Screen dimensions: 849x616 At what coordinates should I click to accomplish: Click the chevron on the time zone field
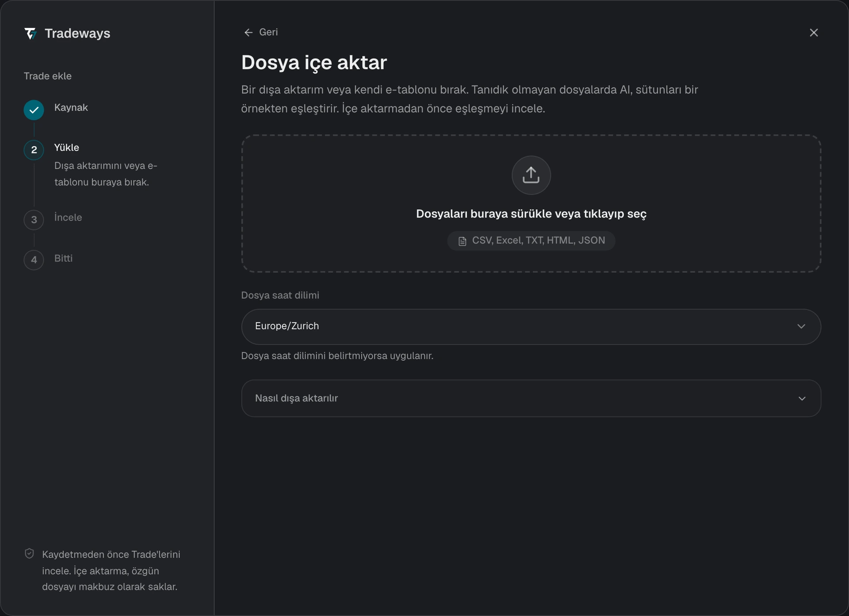coord(801,327)
